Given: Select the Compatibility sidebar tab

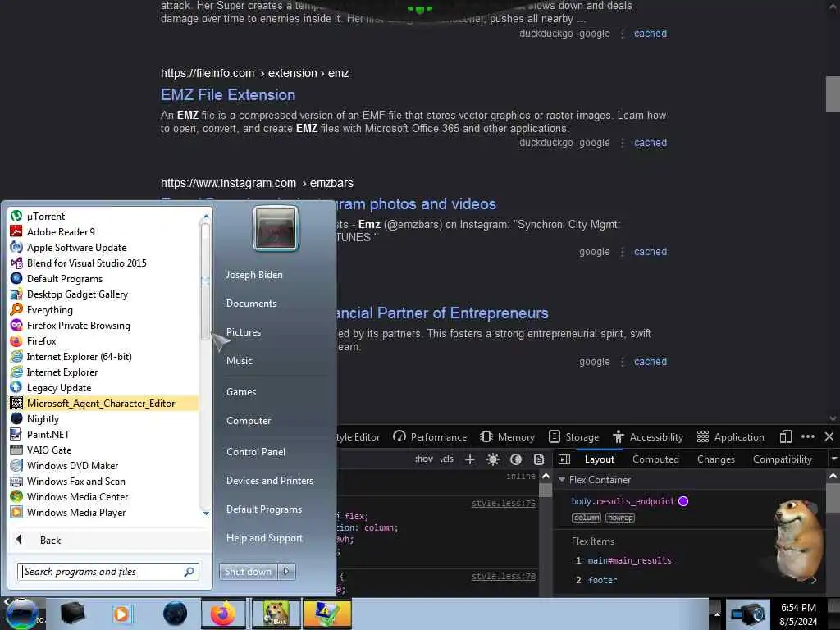Looking at the screenshot, I should (x=782, y=459).
